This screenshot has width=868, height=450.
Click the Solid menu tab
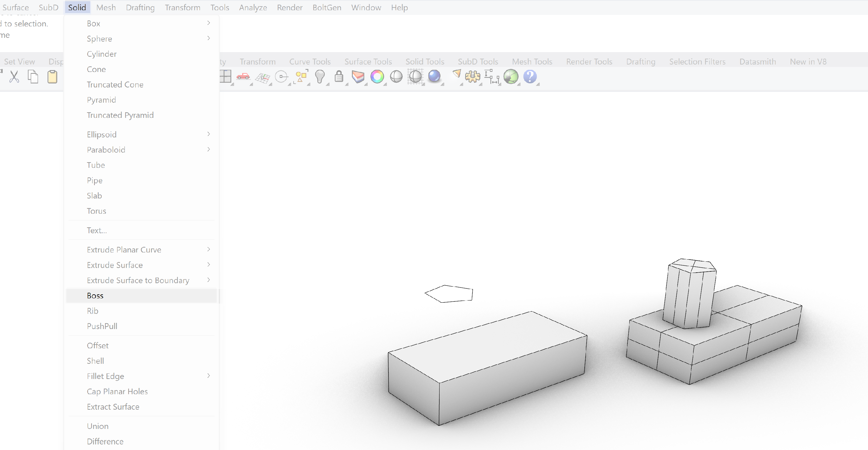pyautogui.click(x=76, y=7)
